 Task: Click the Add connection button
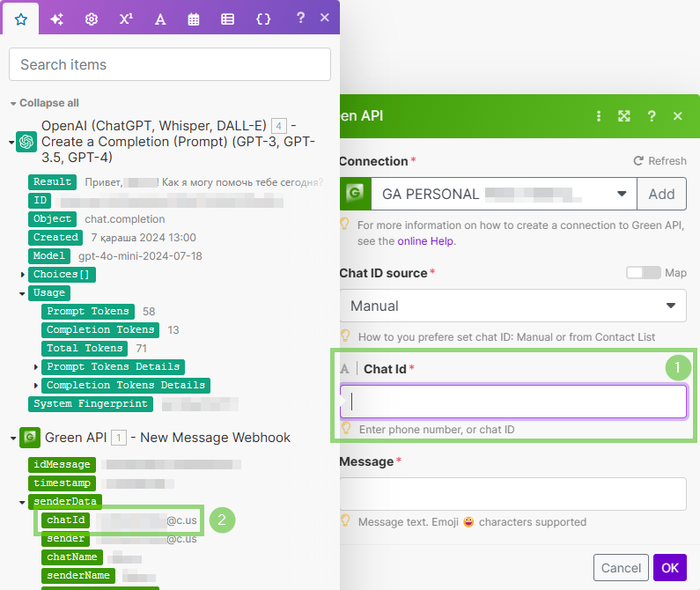pyautogui.click(x=661, y=194)
